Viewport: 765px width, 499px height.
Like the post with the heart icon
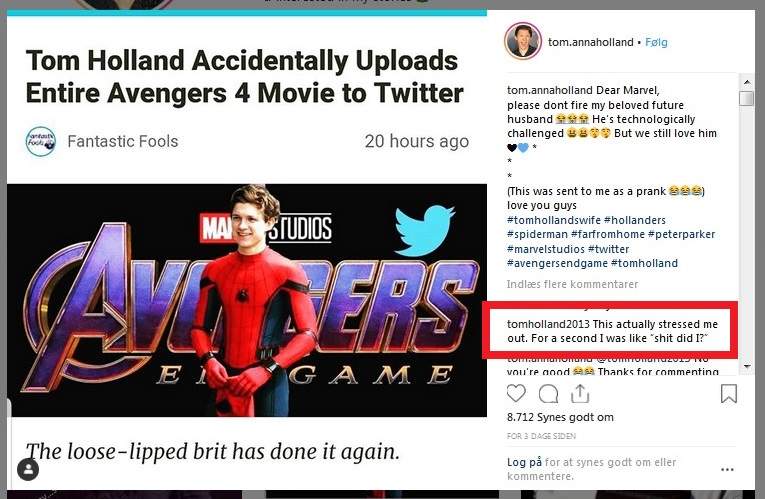pyautogui.click(x=516, y=393)
